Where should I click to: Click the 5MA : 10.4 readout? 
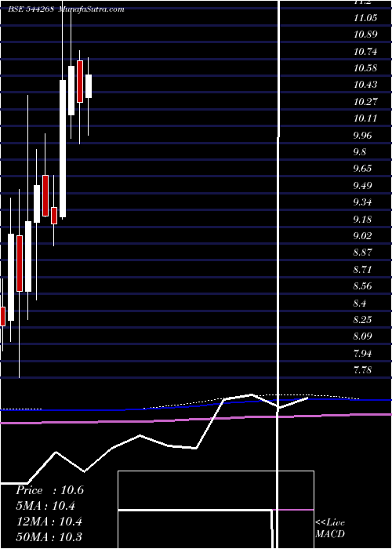(x=45, y=506)
